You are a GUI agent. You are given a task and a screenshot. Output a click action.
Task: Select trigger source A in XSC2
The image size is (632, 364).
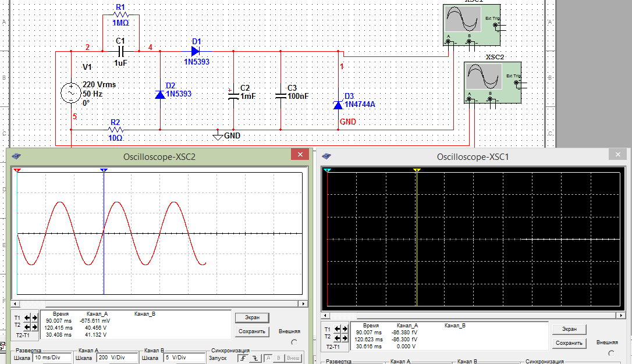pyautogui.click(x=268, y=358)
